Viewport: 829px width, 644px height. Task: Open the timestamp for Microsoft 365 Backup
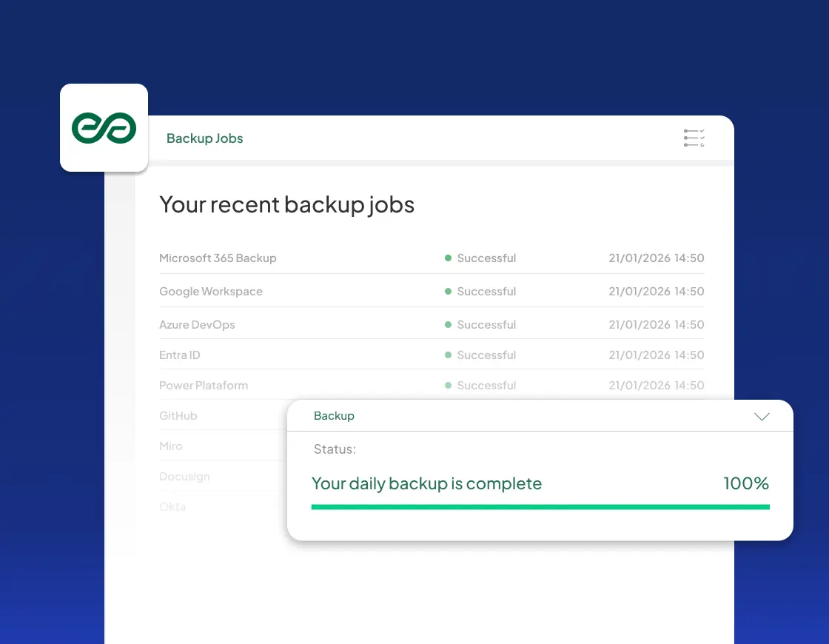[657, 258]
